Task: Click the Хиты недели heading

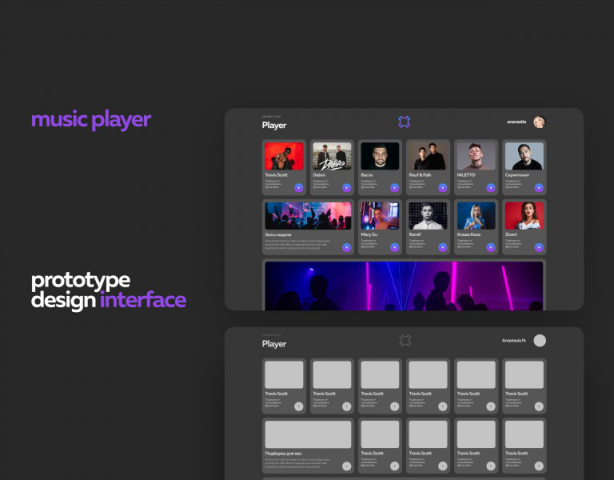Action: click(278, 235)
